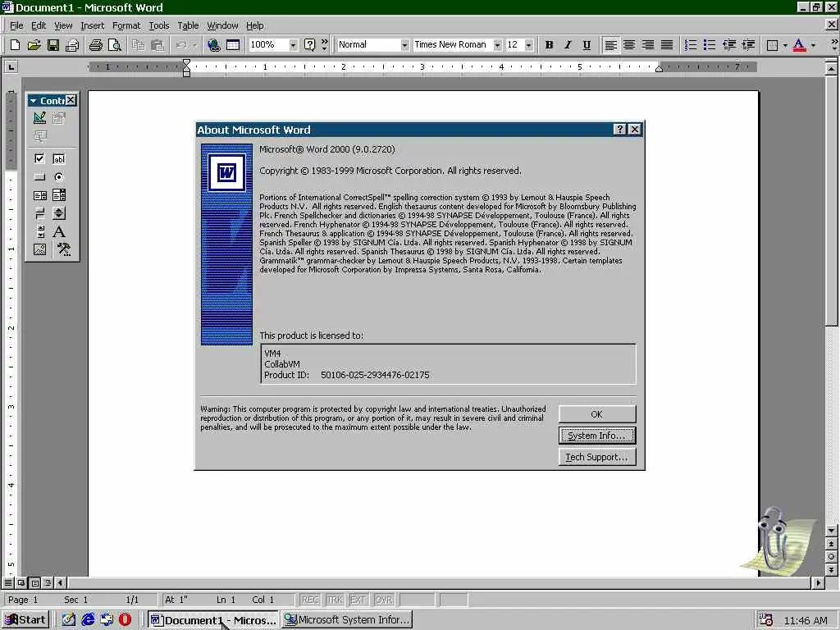Toggle Underline formatting

click(587, 45)
